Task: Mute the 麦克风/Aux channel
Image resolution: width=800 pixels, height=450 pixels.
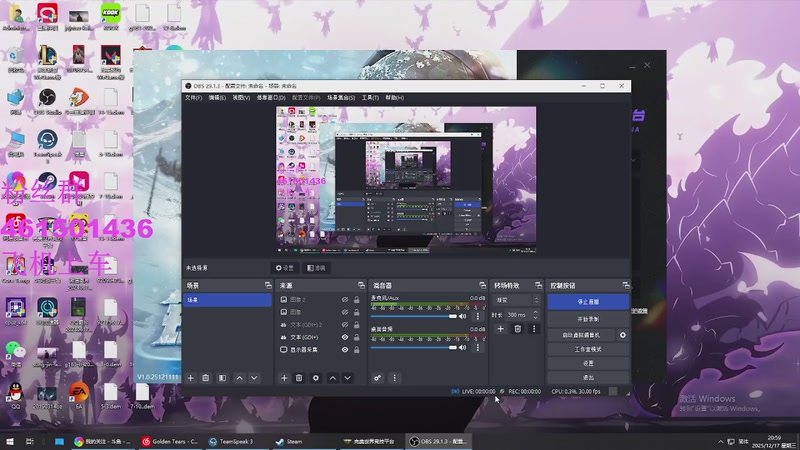Action: pos(463,316)
